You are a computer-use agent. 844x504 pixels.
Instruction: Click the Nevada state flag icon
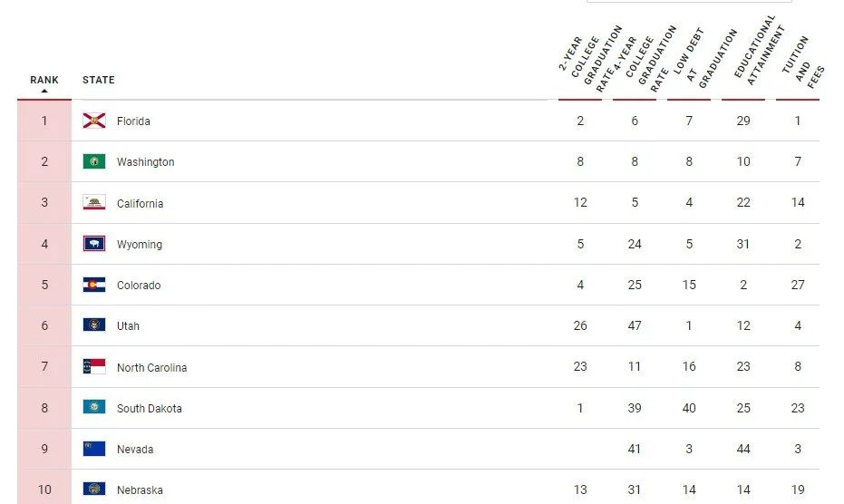[x=94, y=449]
